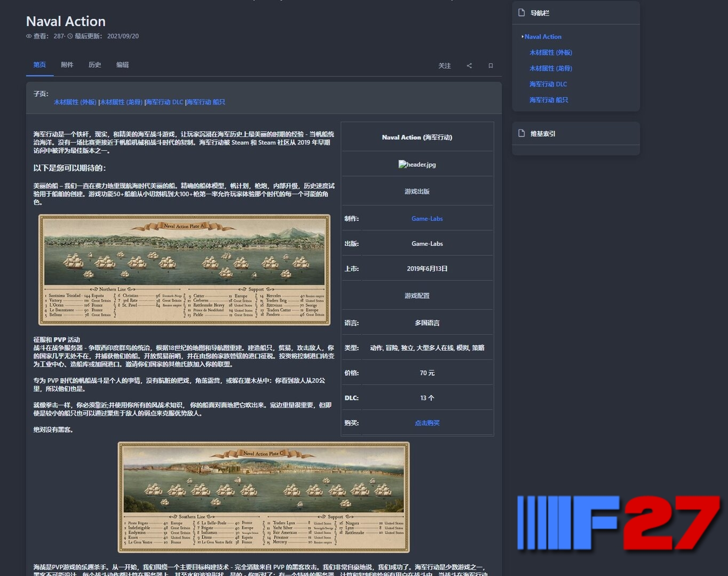Select 木材属性 (龙骨) in sidebar navigation
Screen dimensions: 728x576
551,68
